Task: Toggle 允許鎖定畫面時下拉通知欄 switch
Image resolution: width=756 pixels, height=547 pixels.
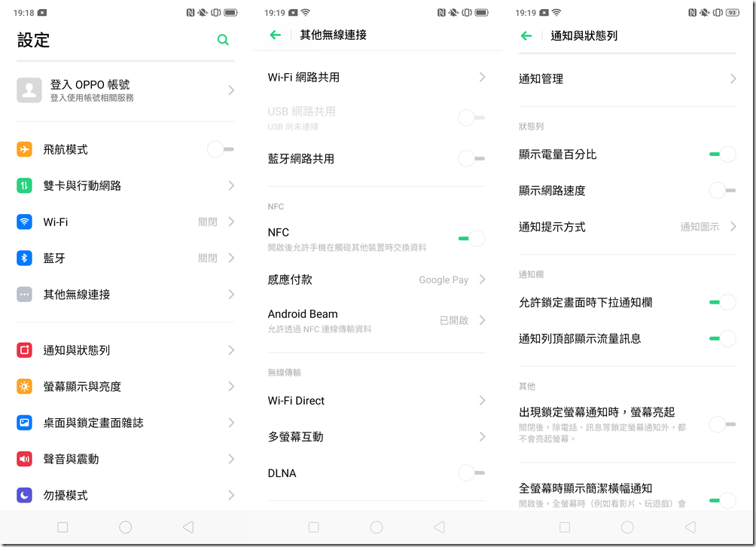Action: pyautogui.click(x=722, y=302)
